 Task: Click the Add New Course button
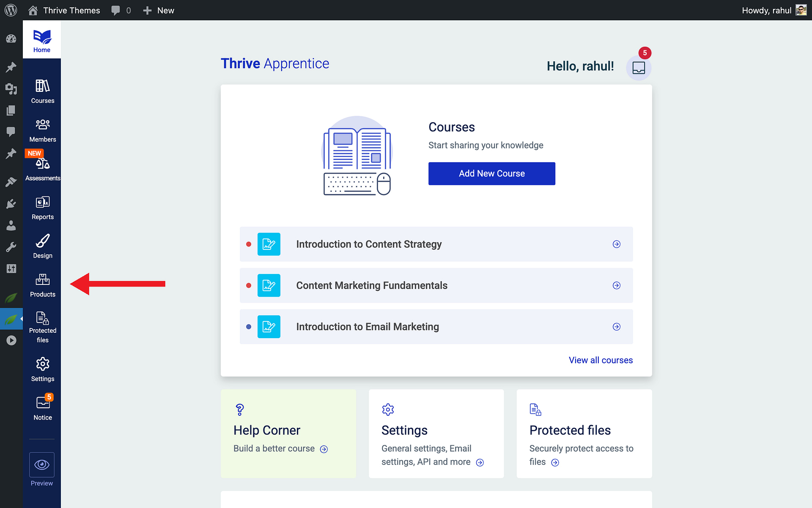coord(491,174)
